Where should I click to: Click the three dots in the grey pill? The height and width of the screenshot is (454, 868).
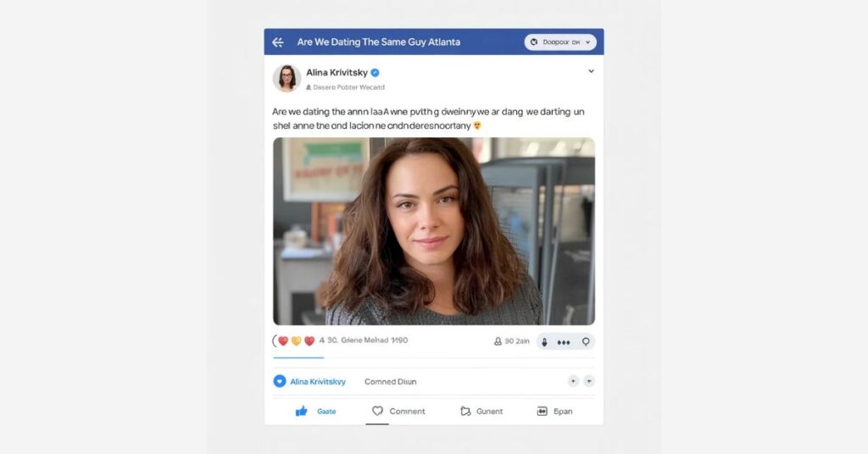pyautogui.click(x=564, y=342)
